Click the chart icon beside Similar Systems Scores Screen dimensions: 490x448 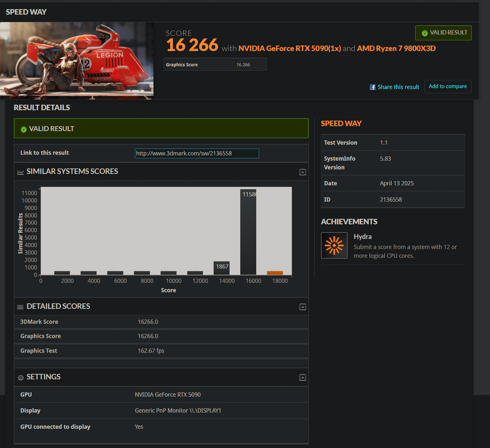coord(20,172)
